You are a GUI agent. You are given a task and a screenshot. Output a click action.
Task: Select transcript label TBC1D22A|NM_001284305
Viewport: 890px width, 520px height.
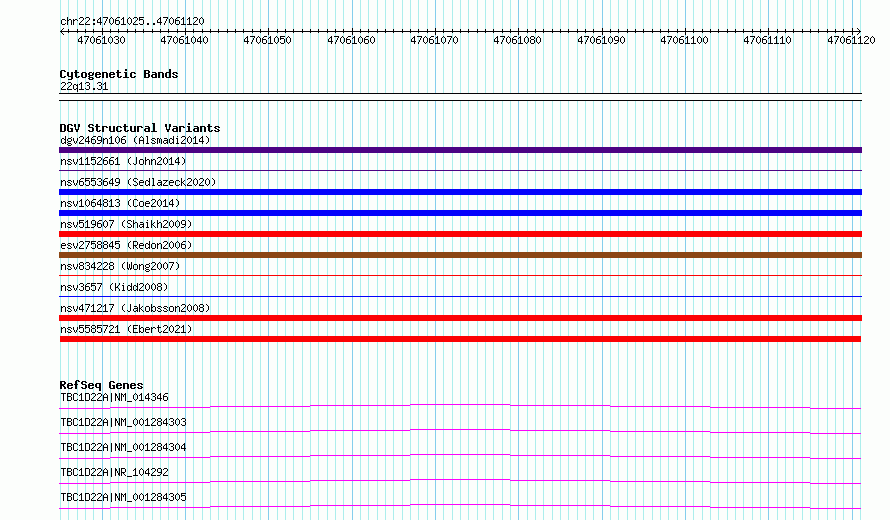123,497
